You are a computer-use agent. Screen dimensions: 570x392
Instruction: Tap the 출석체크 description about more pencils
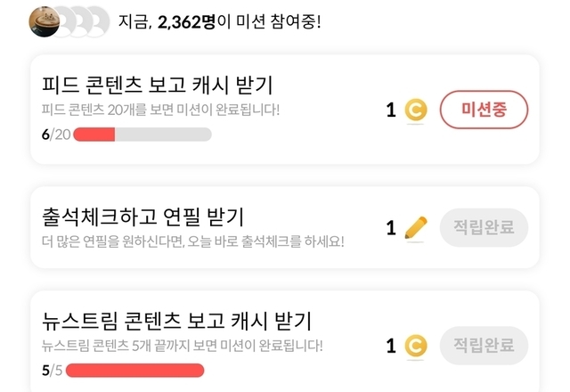tap(192, 241)
